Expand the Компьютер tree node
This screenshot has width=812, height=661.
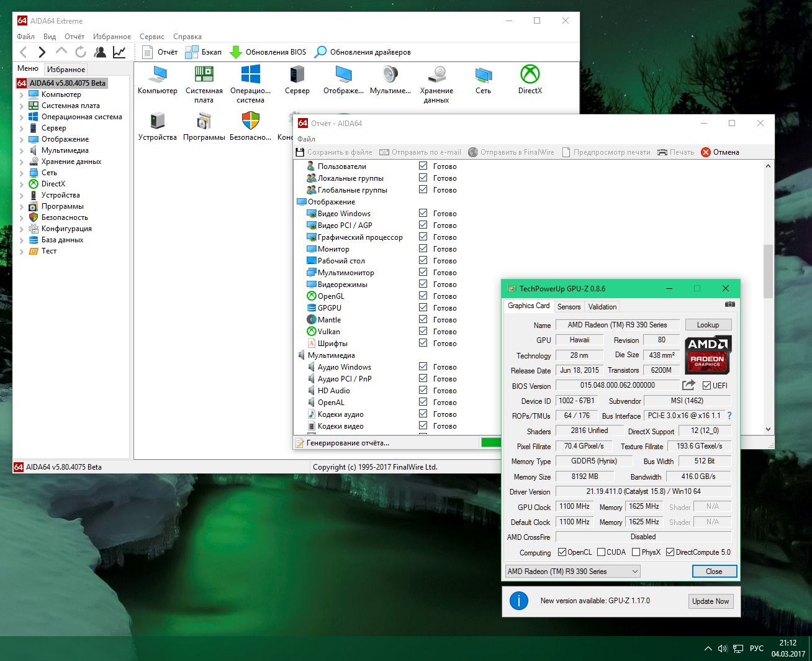[x=22, y=95]
